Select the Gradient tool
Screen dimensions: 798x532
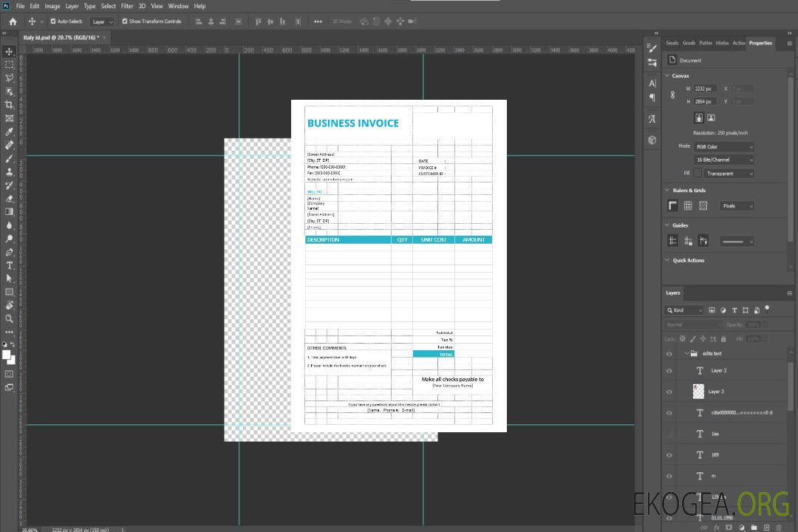9,212
